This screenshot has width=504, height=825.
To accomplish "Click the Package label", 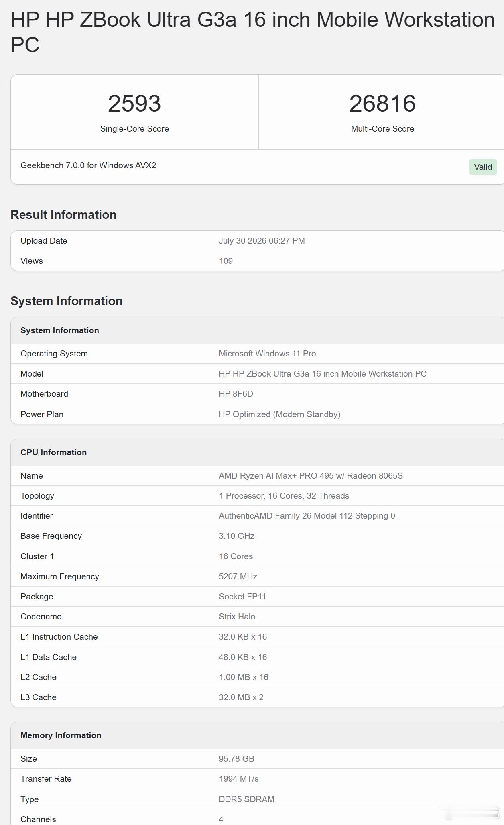I will (x=37, y=597).
